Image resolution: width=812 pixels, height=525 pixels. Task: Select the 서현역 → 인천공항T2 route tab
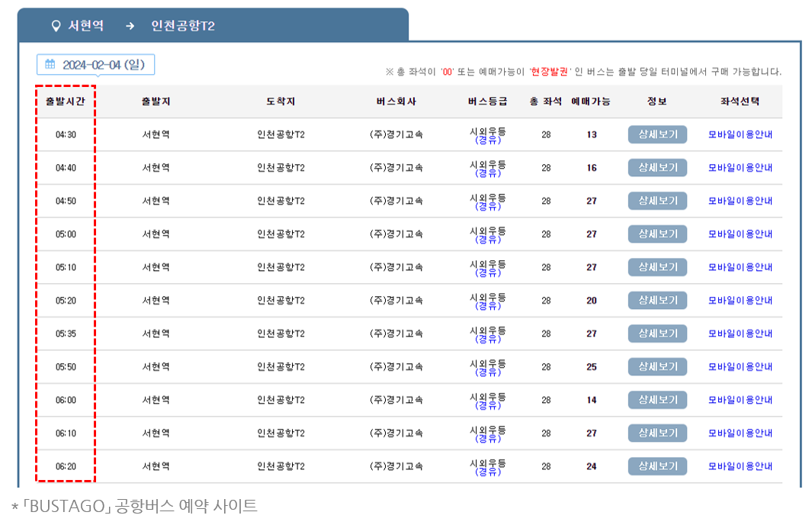click(213, 25)
